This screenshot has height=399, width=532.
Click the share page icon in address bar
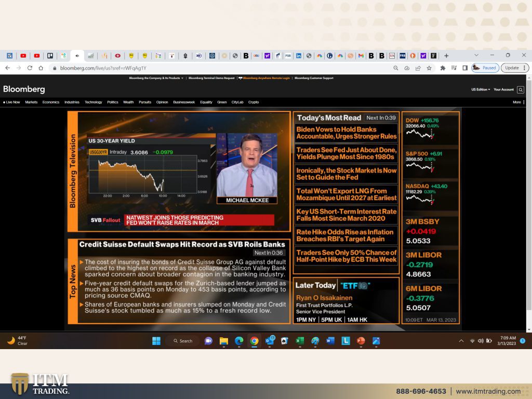418,68
